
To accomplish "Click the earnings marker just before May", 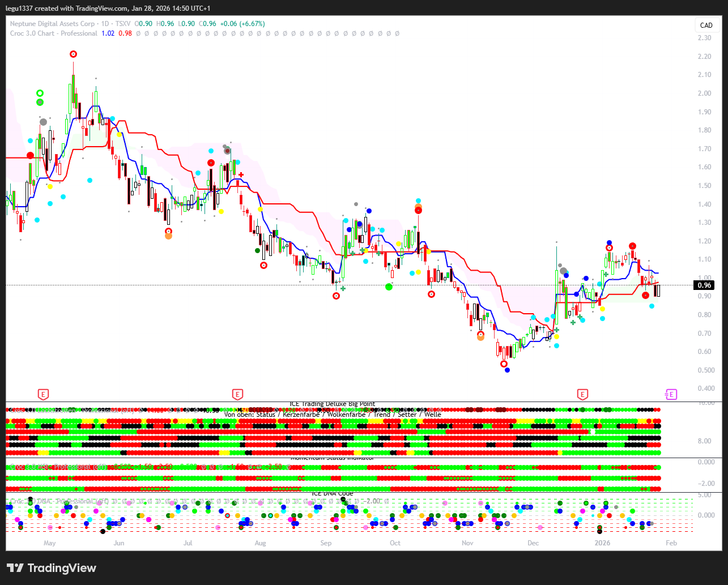I will pos(43,394).
